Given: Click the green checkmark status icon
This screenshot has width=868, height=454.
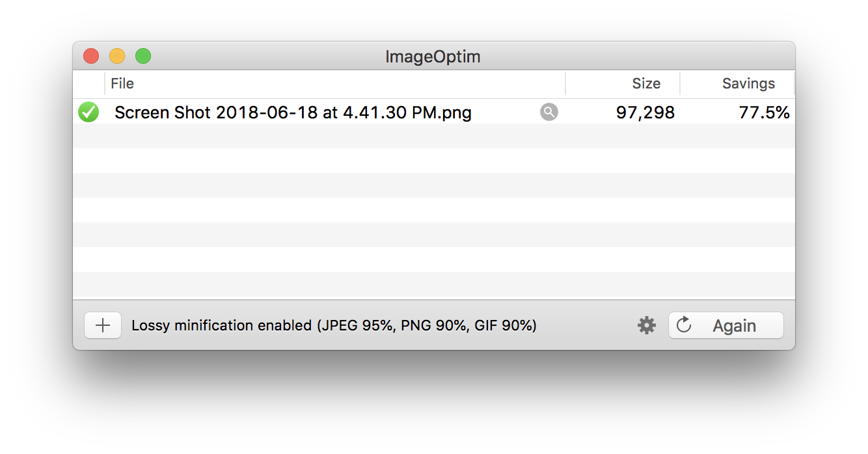Looking at the screenshot, I should (x=88, y=112).
